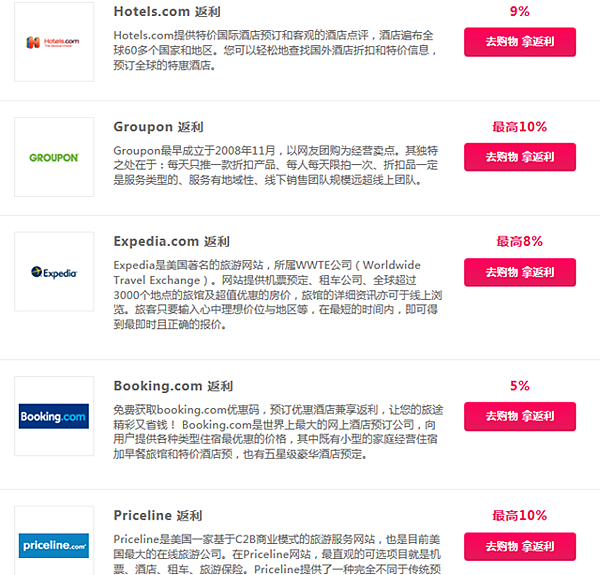Open the Hotels.com 返利 title link

(x=167, y=12)
